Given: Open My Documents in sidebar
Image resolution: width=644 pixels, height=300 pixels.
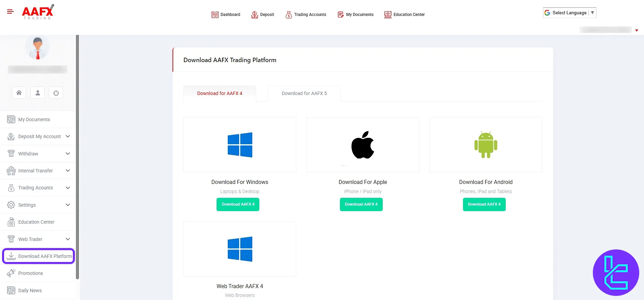Looking at the screenshot, I should click(x=38, y=119).
